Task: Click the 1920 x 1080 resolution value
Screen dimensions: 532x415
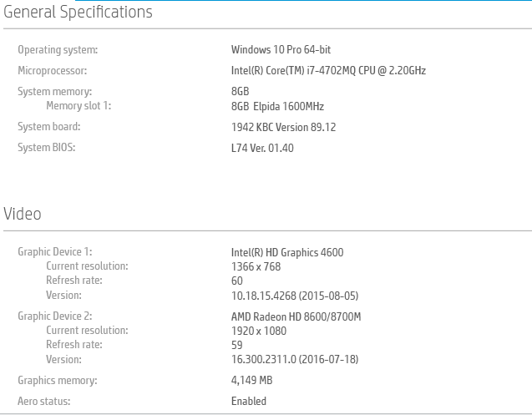Action: 258,331
